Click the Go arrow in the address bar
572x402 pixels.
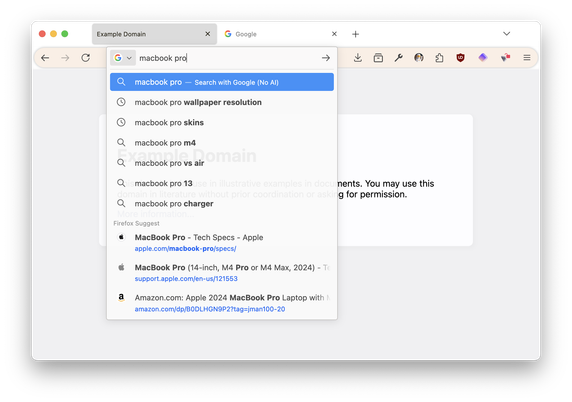click(x=326, y=58)
